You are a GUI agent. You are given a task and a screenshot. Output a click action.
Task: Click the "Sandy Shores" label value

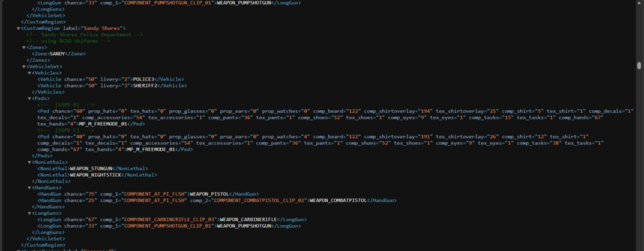102,28
